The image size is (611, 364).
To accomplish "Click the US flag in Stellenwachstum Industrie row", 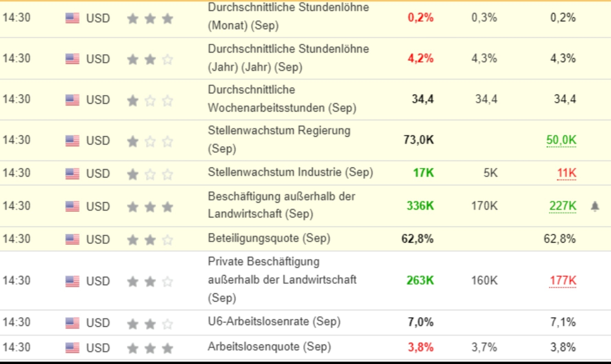I will 72,173.
